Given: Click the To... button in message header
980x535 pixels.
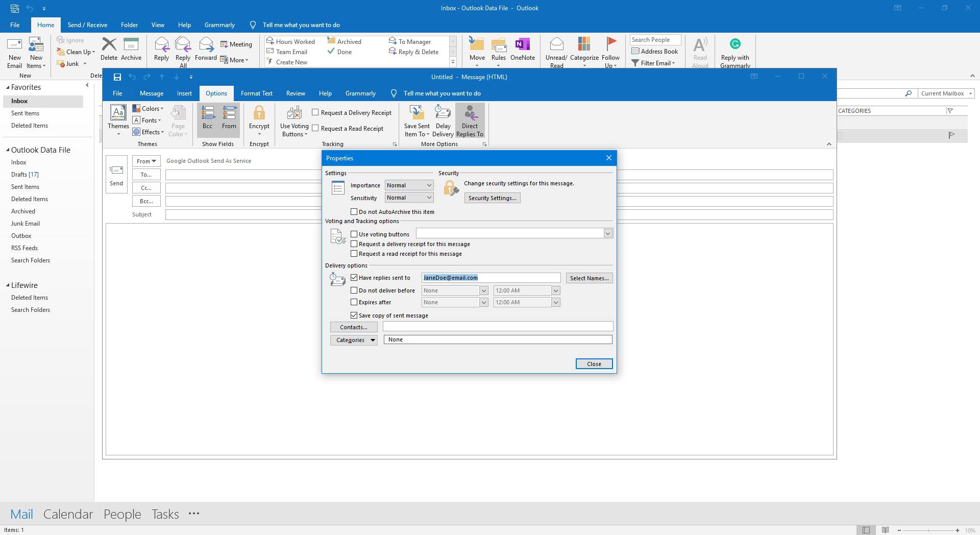Looking at the screenshot, I should tap(146, 175).
